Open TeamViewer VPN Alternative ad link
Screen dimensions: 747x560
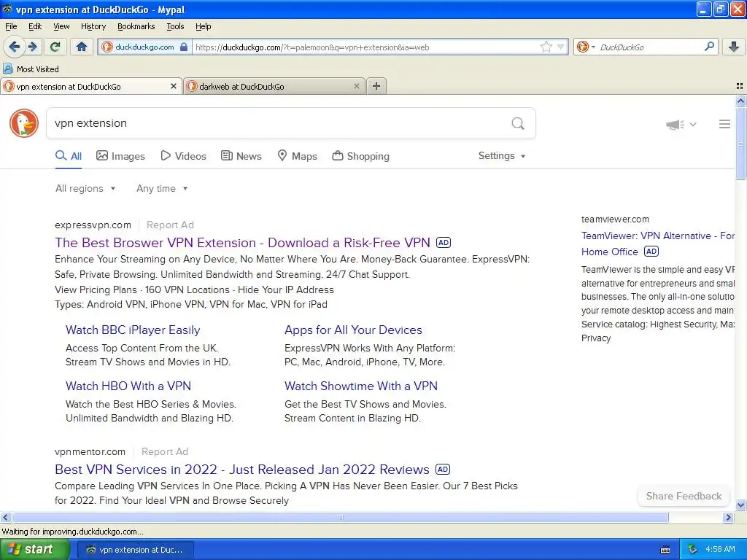(657, 244)
